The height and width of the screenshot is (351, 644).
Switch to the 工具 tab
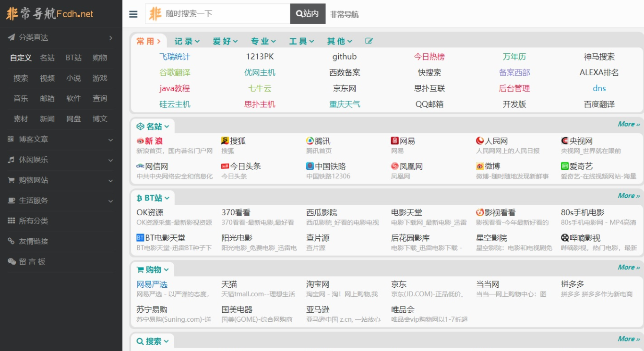coord(302,41)
